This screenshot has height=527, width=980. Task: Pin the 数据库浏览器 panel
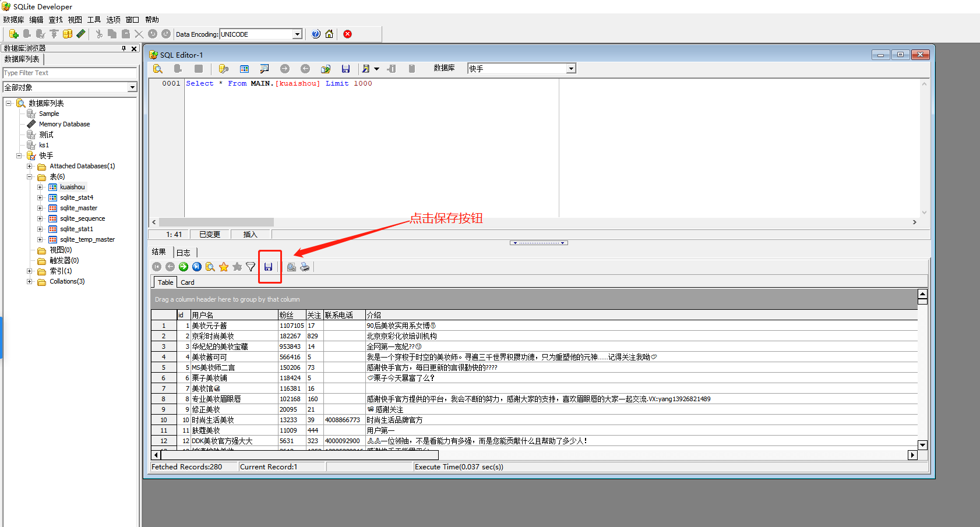(x=124, y=48)
